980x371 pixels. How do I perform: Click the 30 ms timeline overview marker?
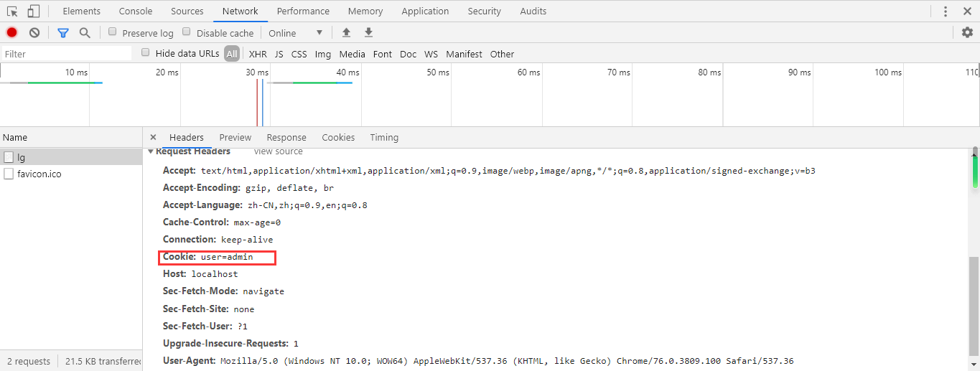coord(256,72)
